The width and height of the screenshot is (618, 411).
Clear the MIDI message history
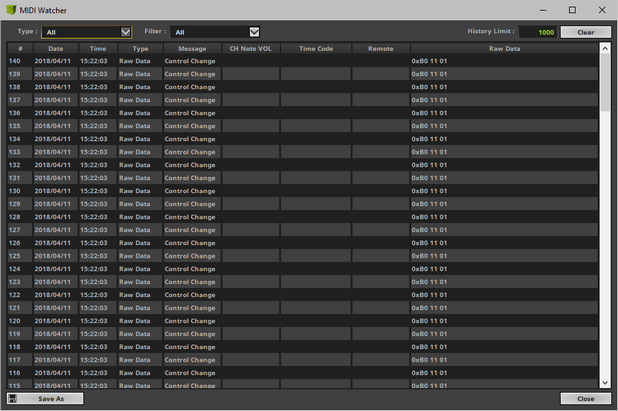point(585,32)
